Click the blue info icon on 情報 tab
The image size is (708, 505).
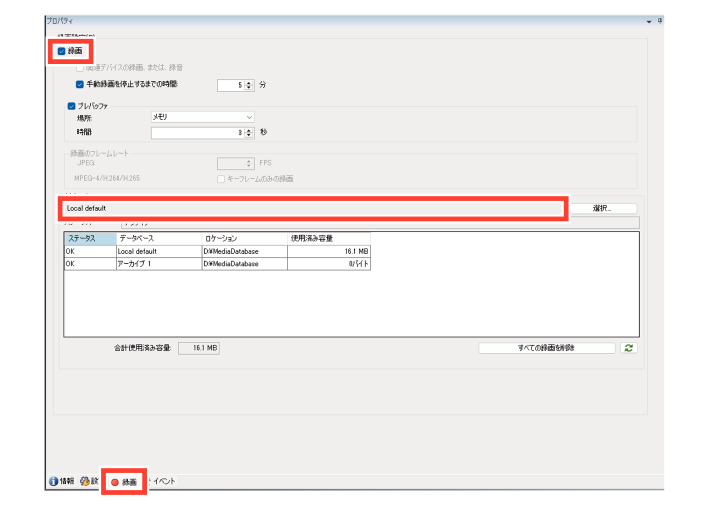pos(53,482)
